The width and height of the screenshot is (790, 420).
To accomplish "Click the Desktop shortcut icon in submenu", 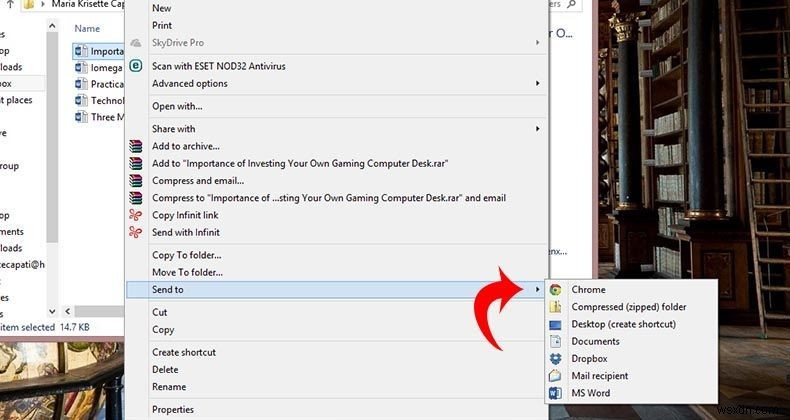I will pyautogui.click(x=555, y=325).
